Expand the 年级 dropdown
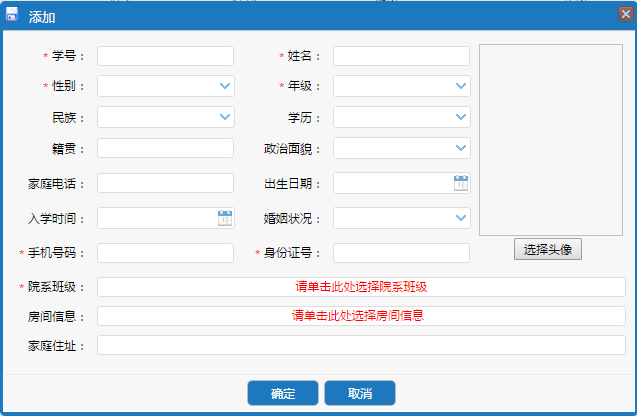Viewport: 637px width, 416px height. [x=461, y=87]
